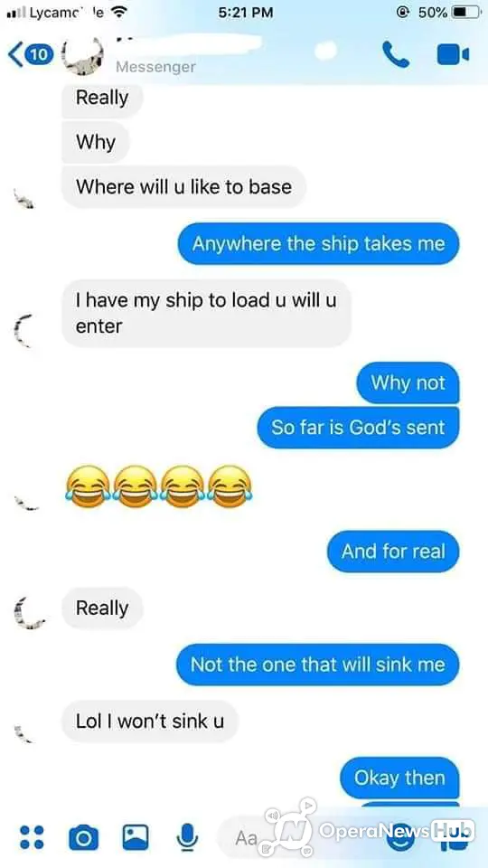The image size is (488, 868).
Task: Tap the "And for real" message bubble
Action: [393, 552]
